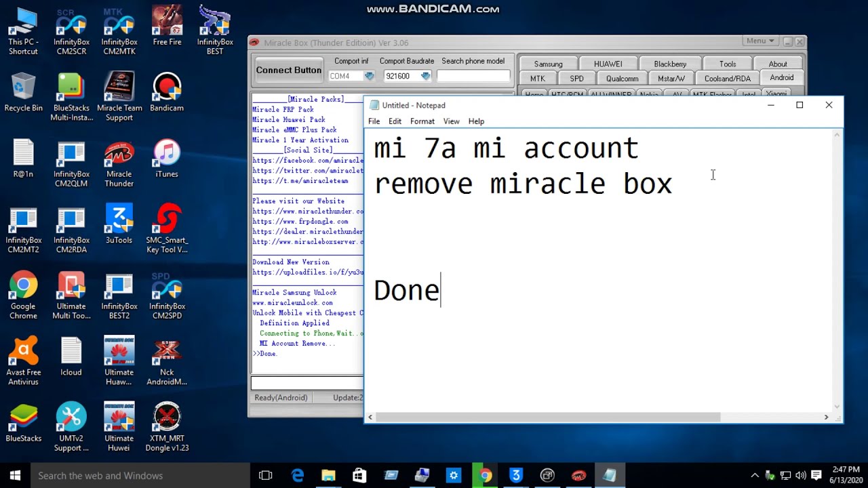
Task: Switch to Qualcomm tab
Action: [622, 79]
